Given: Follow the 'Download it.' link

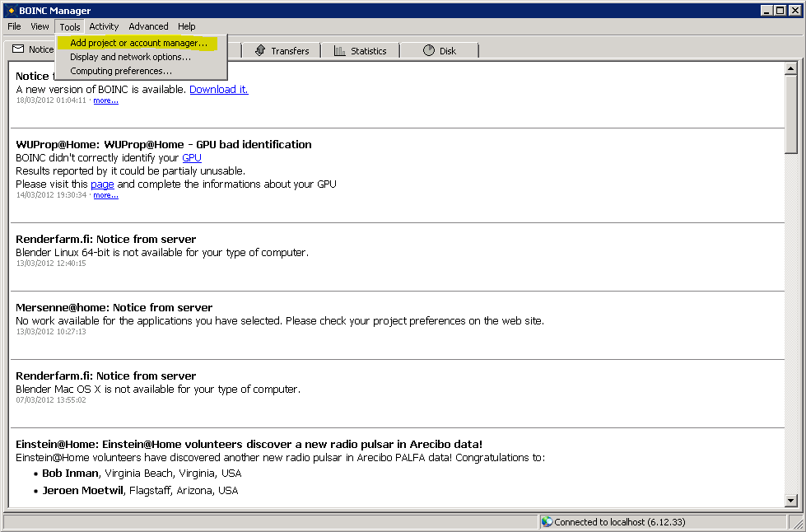Looking at the screenshot, I should (x=219, y=90).
